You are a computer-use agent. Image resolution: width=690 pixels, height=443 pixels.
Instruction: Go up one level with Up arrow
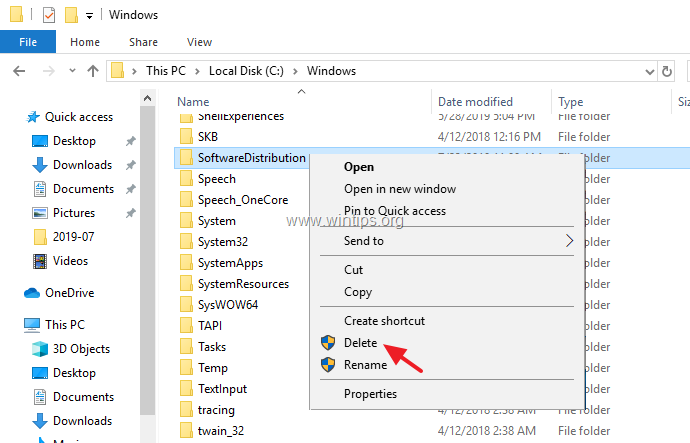[x=93, y=71]
